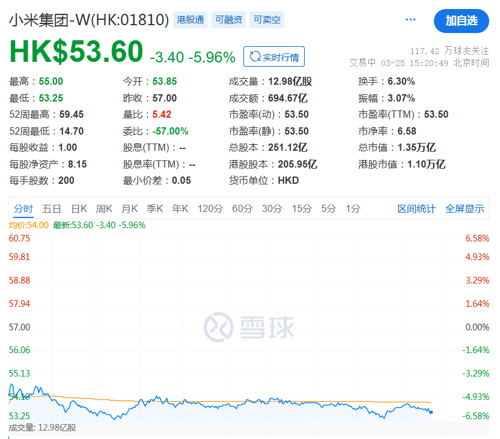Select the 港股通 tag
This screenshot has height=439, width=500.
point(190,20)
